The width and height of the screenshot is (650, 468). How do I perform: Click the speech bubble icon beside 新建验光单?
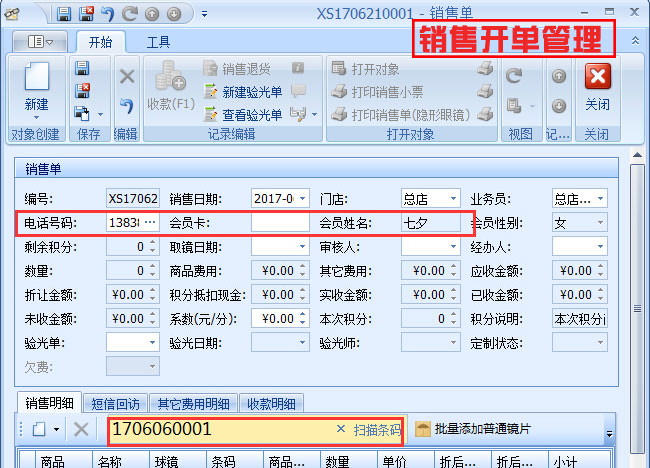298,91
